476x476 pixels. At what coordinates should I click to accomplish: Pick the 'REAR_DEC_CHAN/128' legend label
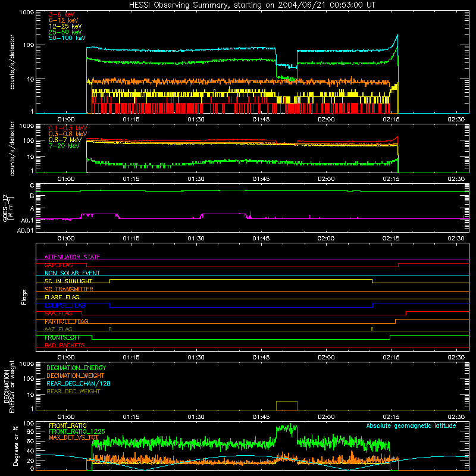(79, 383)
